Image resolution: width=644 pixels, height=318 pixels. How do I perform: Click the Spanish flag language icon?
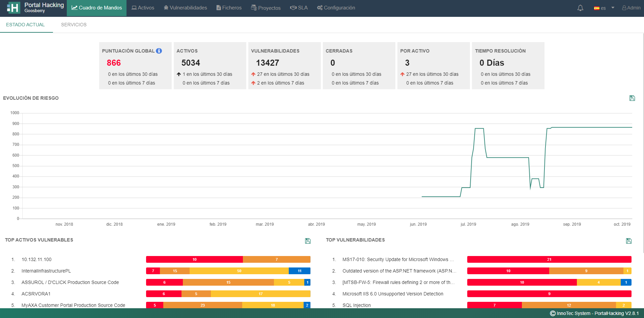tap(596, 8)
